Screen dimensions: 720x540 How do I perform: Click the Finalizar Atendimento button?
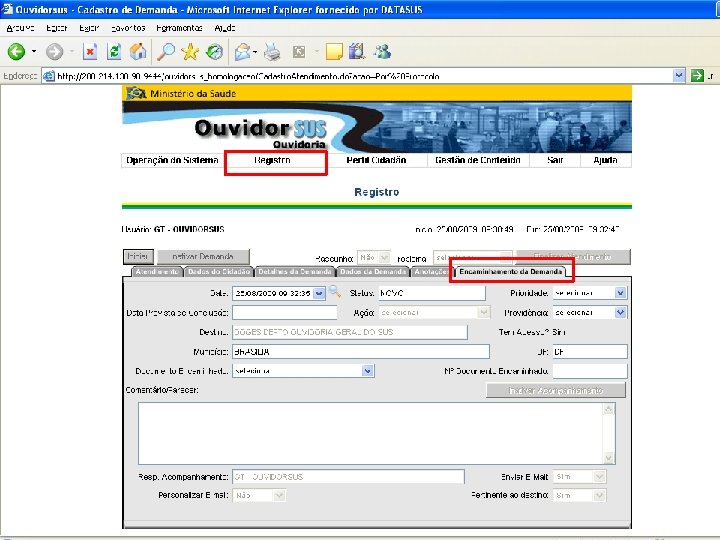pos(573,257)
